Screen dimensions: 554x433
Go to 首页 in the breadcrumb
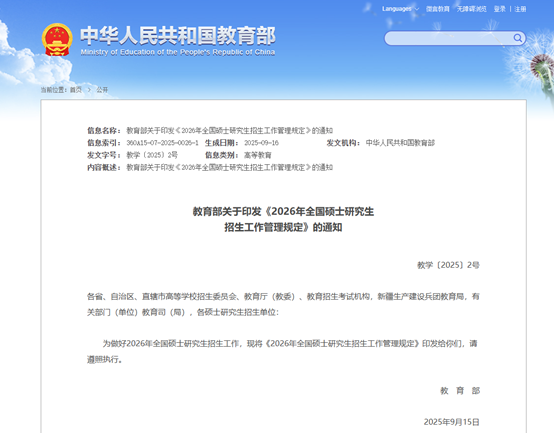[76, 90]
